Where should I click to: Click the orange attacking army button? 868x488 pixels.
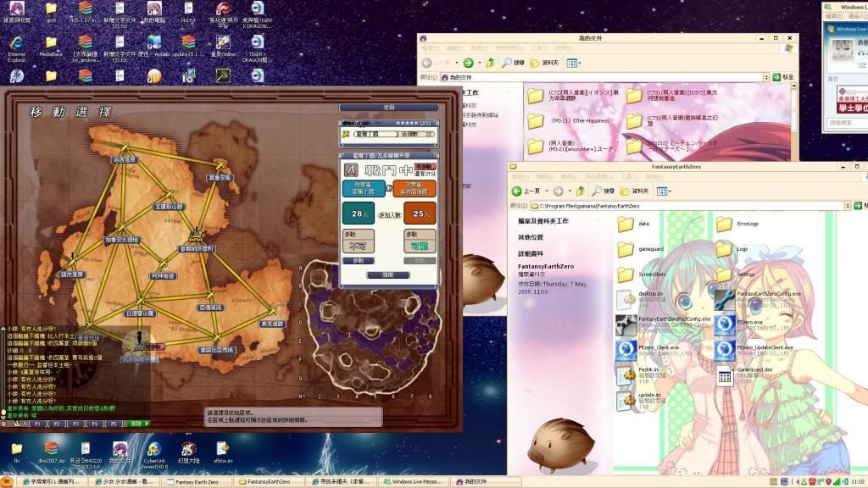pyautogui.click(x=414, y=188)
